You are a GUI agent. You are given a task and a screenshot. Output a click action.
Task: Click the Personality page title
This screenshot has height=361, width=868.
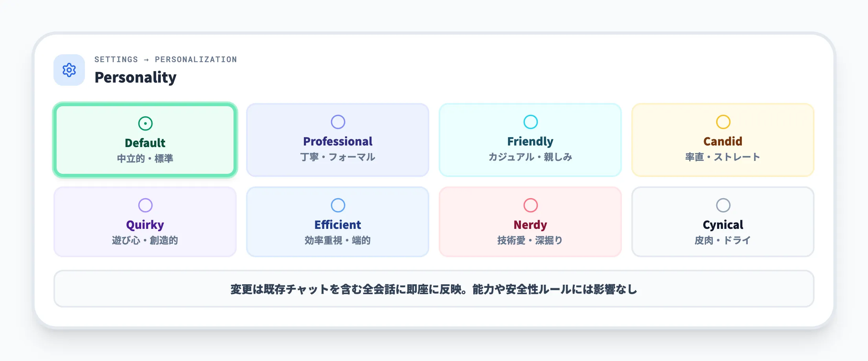[x=136, y=77]
